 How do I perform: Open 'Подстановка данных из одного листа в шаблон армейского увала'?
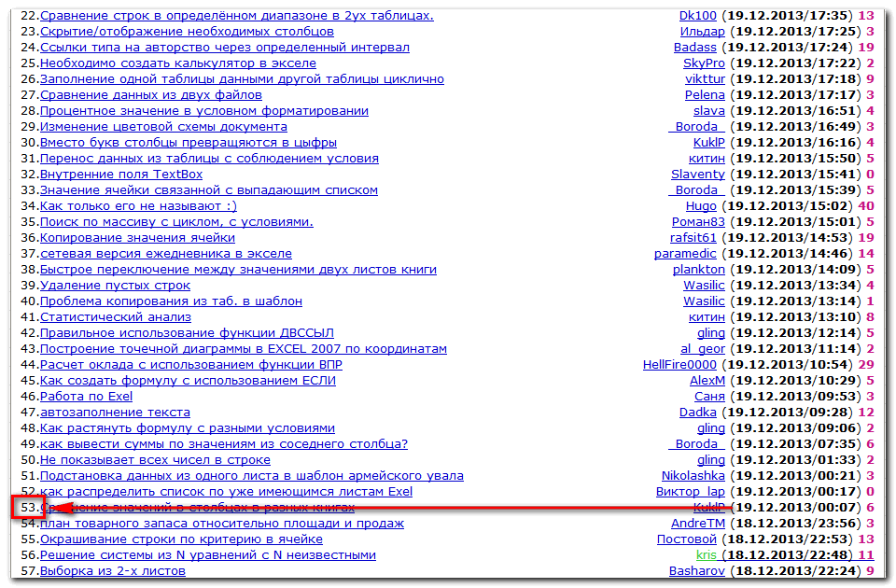[x=252, y=476]
